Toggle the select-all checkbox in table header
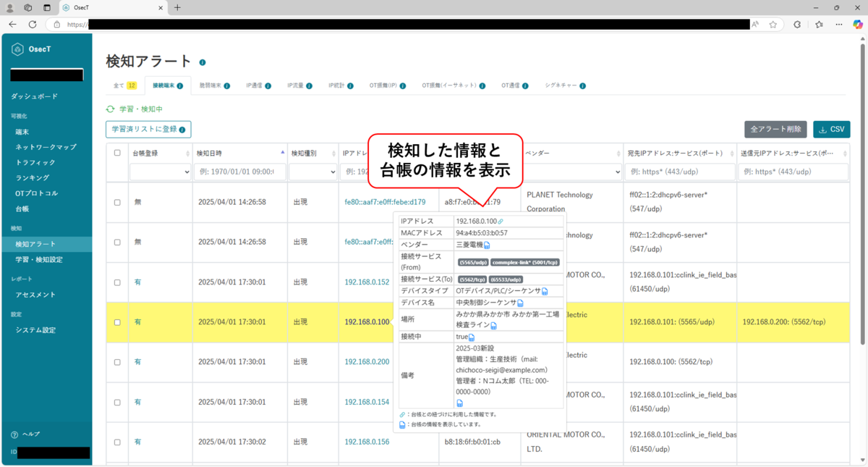The height and width of the screenshot is (467, 868). coord(117,153)
